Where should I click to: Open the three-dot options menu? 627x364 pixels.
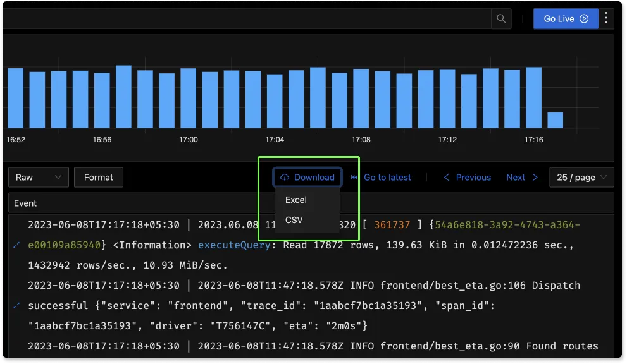pos(606,18)
